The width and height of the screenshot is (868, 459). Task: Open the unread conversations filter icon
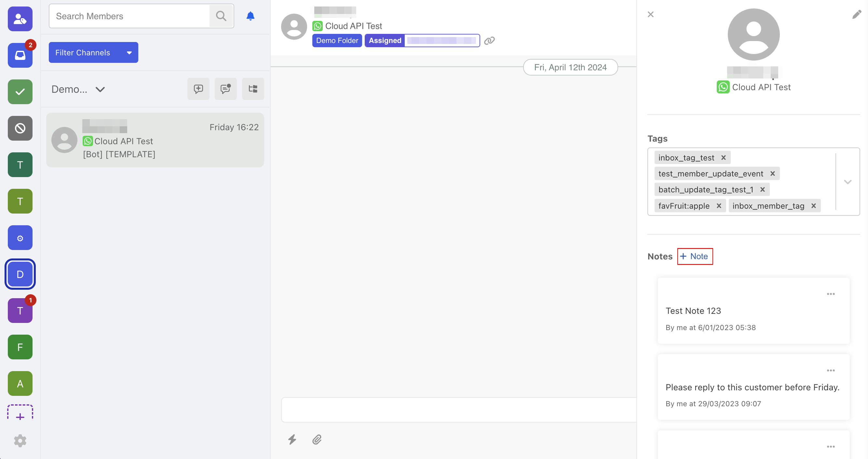(225, 89)
